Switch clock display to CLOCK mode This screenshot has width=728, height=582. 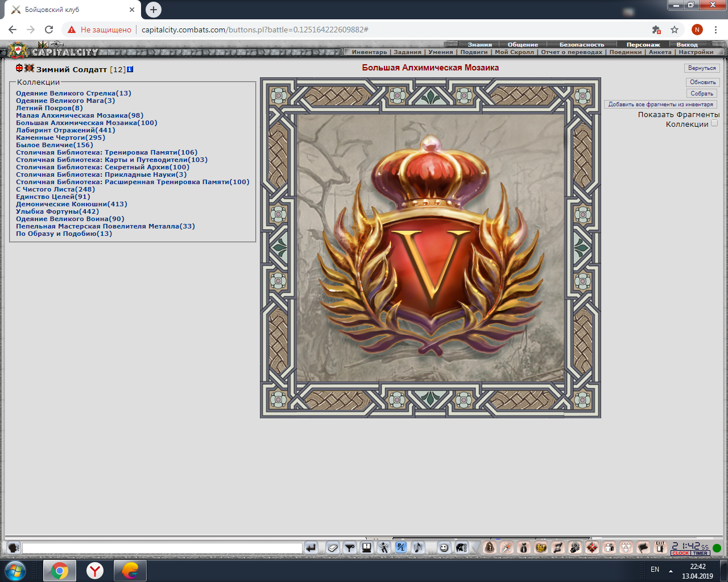click(680, 553)
